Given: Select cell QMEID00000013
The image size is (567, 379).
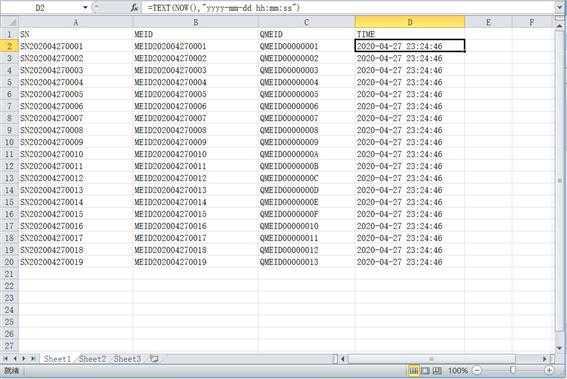Looking at the screenshot, I should coord(306,262).
